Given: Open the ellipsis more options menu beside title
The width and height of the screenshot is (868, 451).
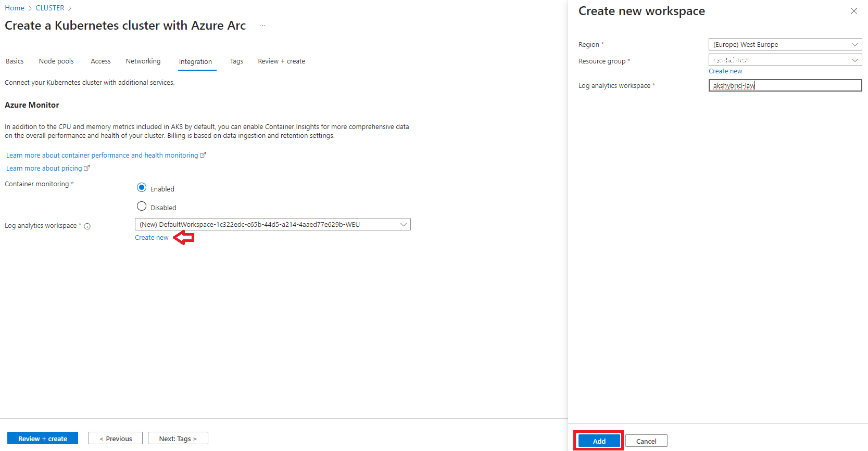Looking at the screenshot, I should pyautogui.click(x=262, y=25).
